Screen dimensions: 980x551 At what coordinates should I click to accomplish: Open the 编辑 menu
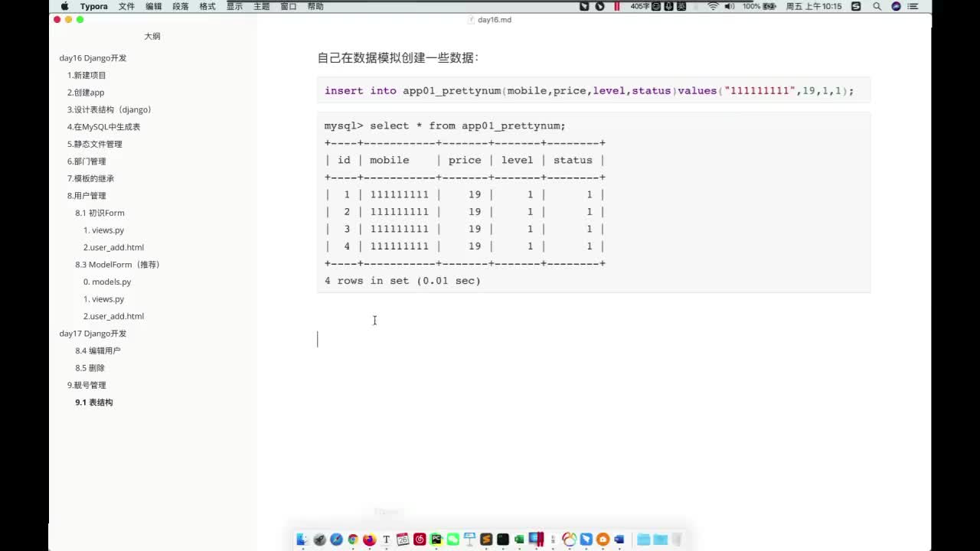coord(154,6)
